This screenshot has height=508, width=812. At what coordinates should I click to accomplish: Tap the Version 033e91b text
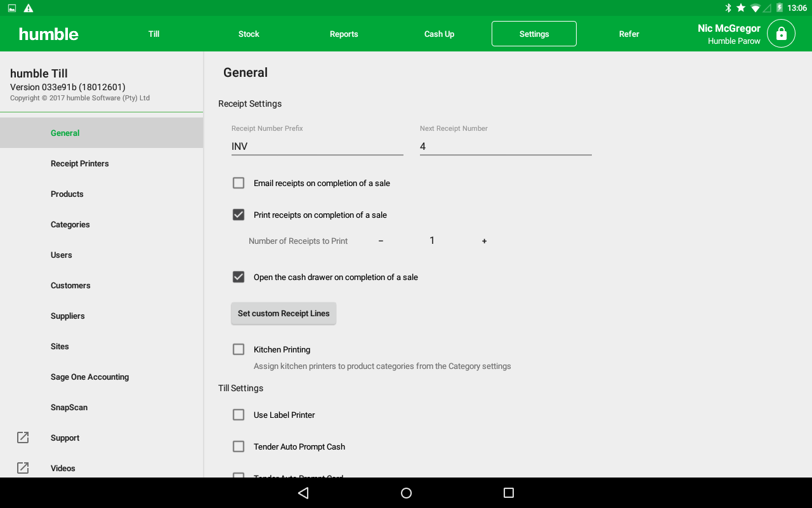coord(68,87)
